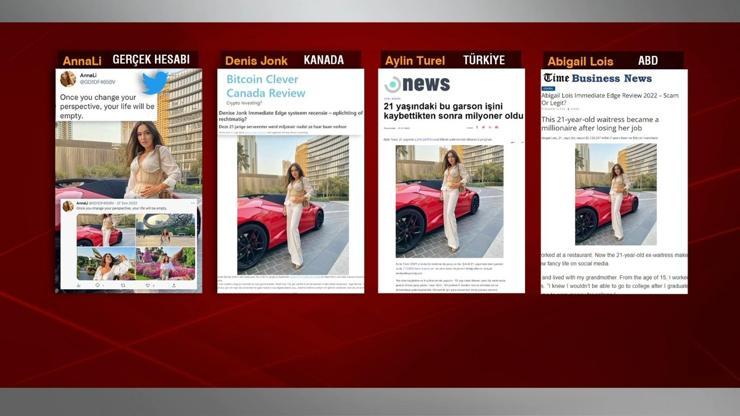Open 'Abigail Lois Immediate Edge Review 2022' link
Screen dimensions: 740x416
[x=610, y=99]
